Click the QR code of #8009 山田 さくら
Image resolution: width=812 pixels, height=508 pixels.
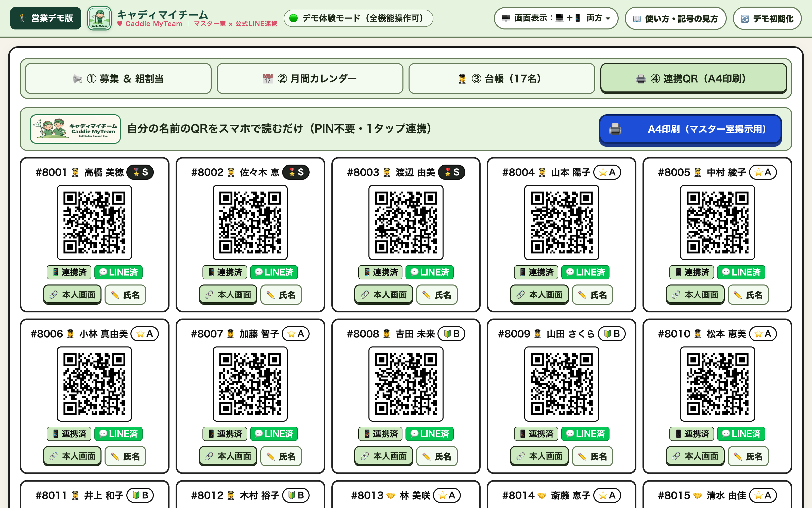click(x=562, y=384)
